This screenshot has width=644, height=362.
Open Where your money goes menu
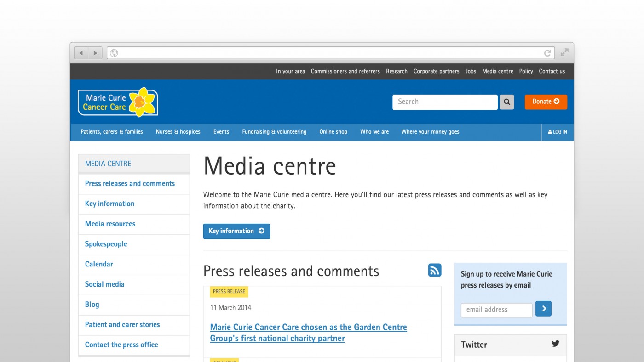(x=430, y=132)
